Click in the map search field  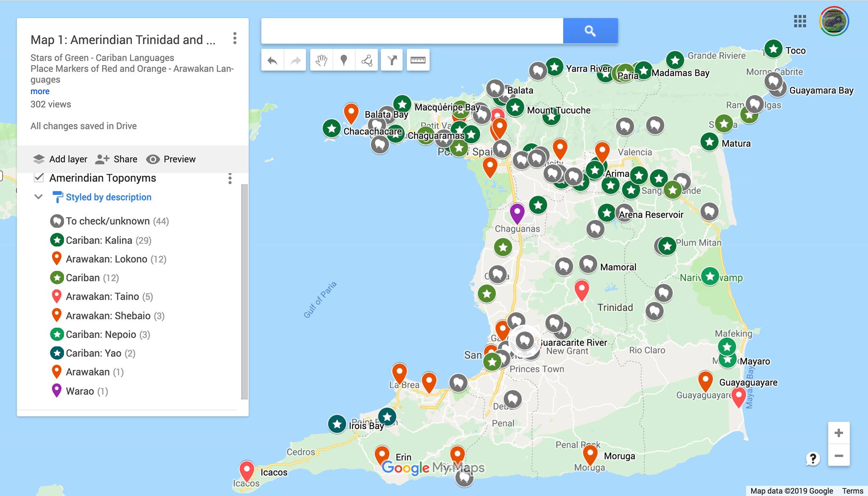[x=412, y=31]
